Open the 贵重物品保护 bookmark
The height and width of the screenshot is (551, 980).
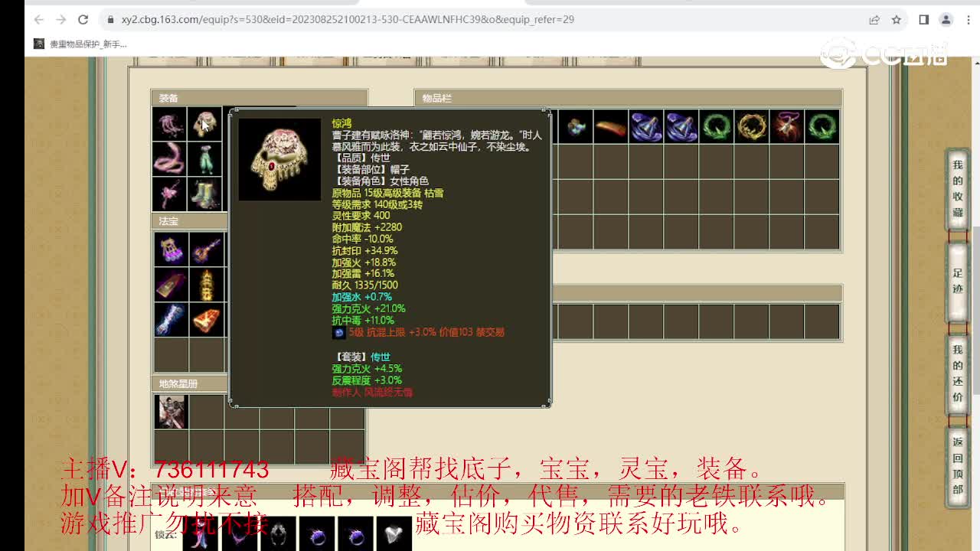[81, 44]
